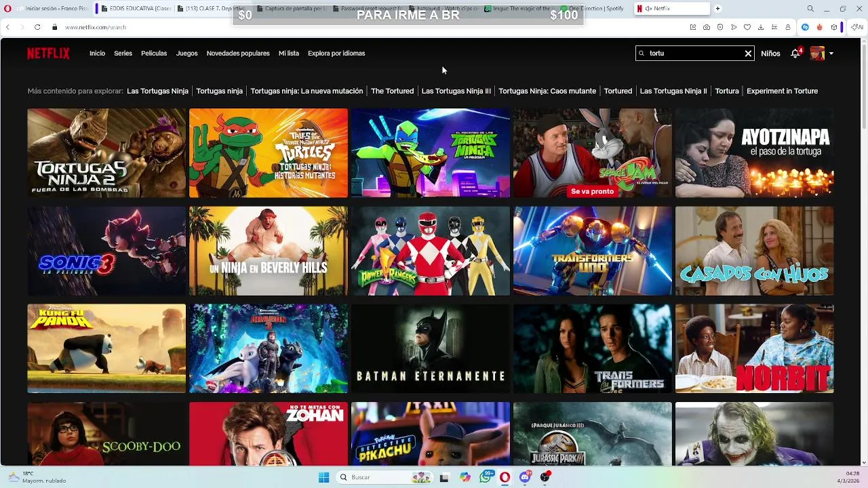Viewport: 868px width, 488px height.
Task: Click the Netflix logo
Action: 48,54
